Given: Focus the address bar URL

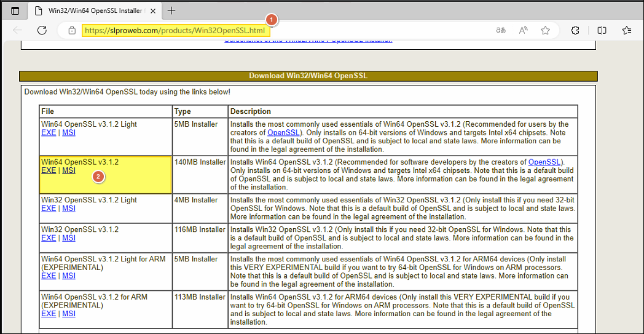Looking at the screenshot, I should [x=176, y=31].
